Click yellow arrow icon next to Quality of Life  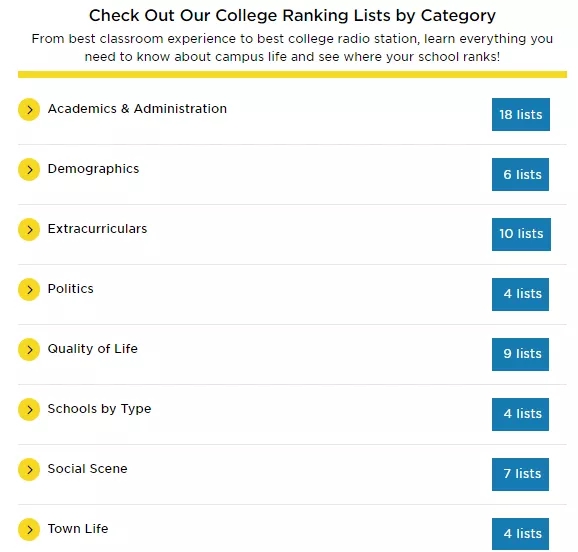pyautogui.click(x=29, y=350)
